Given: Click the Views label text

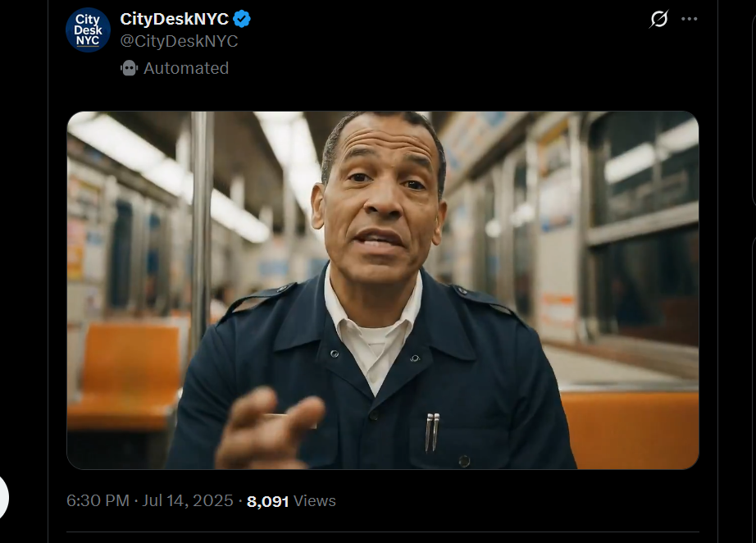Looking at the screenshot, I should pyautogui.click(x=314, y=501).
